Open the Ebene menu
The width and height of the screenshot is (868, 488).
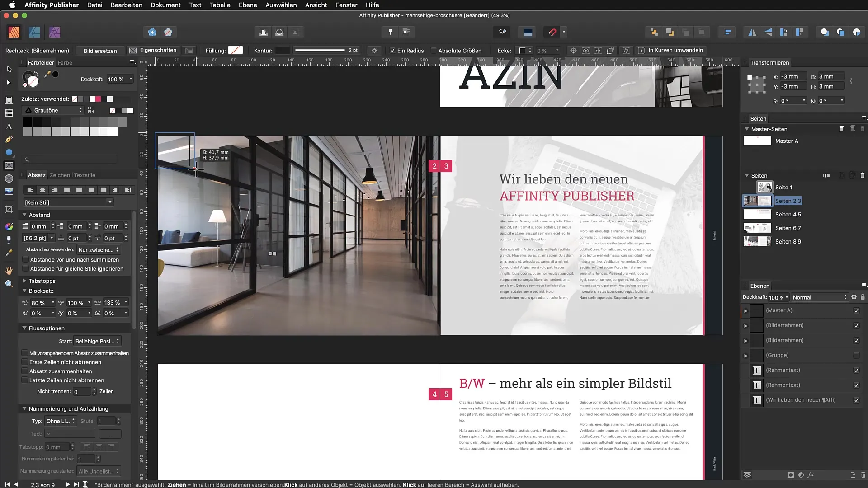coord(248,5)
